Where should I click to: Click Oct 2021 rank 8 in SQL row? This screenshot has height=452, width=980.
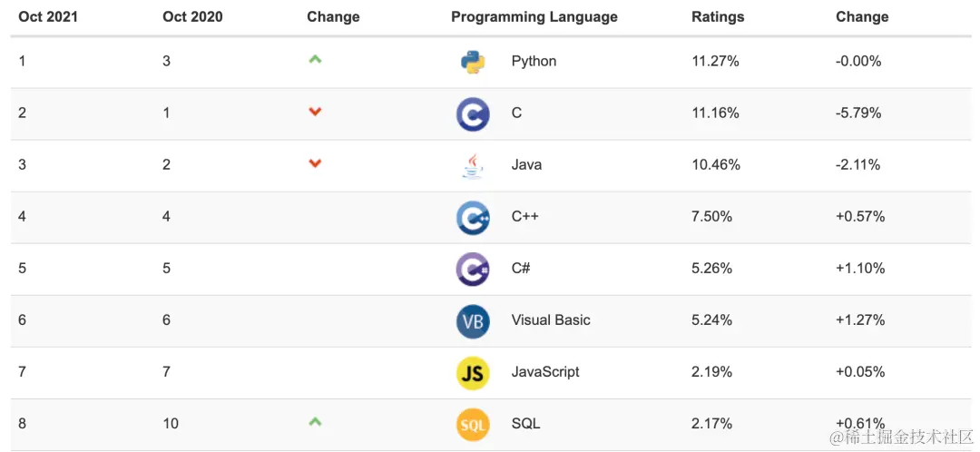pyautogui.click(x=22, y=424)
